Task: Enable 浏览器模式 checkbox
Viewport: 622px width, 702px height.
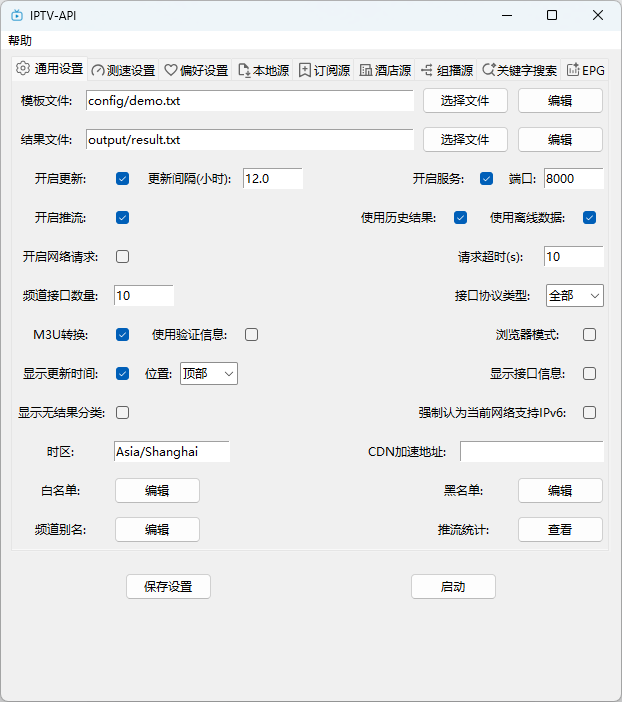Action: pyautogui.click(x=589, y=334)
